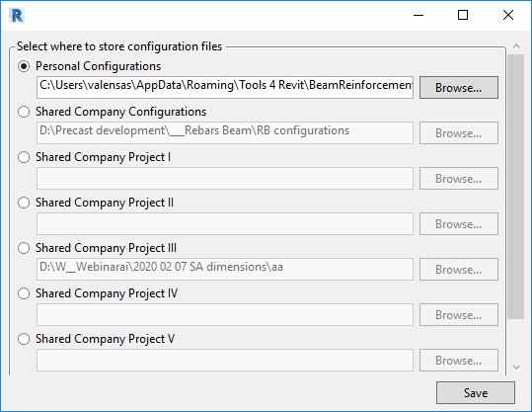
Task: Select Shared Company Configurations option
Action: pos(24,112)
